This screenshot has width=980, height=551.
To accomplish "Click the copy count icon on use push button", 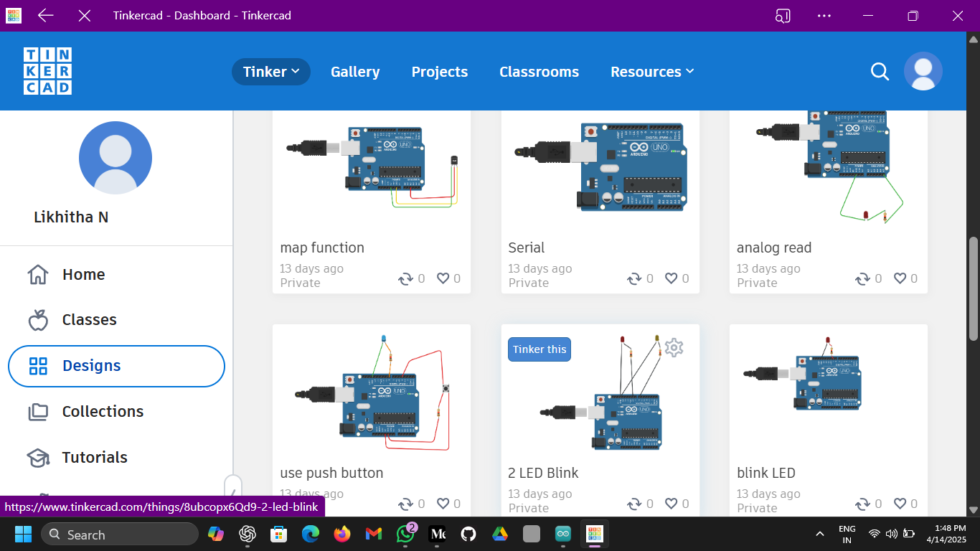I will pyautogui.click(x=406, y=504).
